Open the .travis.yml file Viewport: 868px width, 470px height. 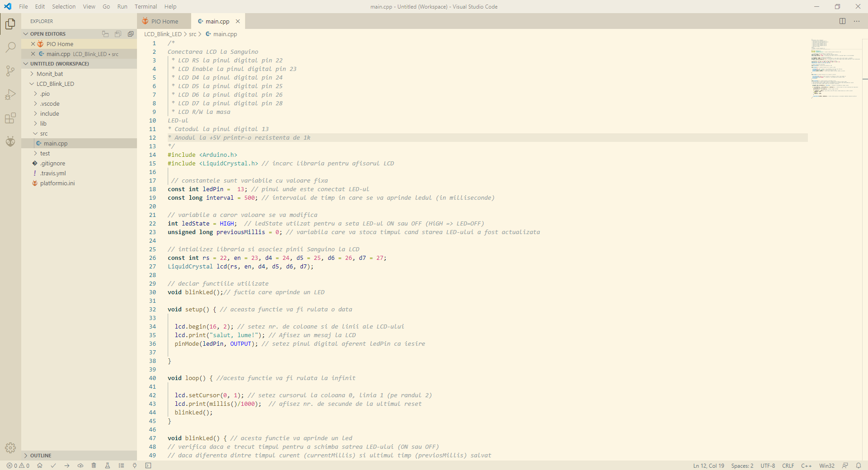click(x=79, y=173)
